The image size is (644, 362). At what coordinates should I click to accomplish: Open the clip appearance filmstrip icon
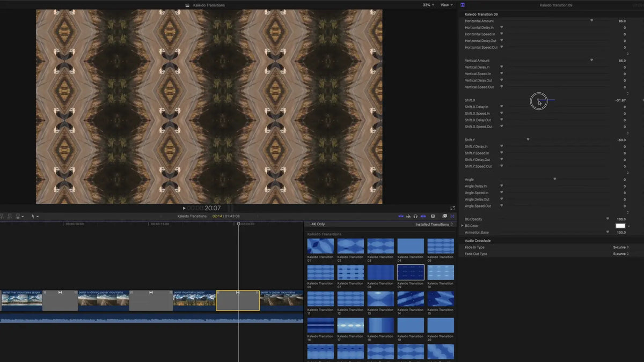(x=433, y=216)
